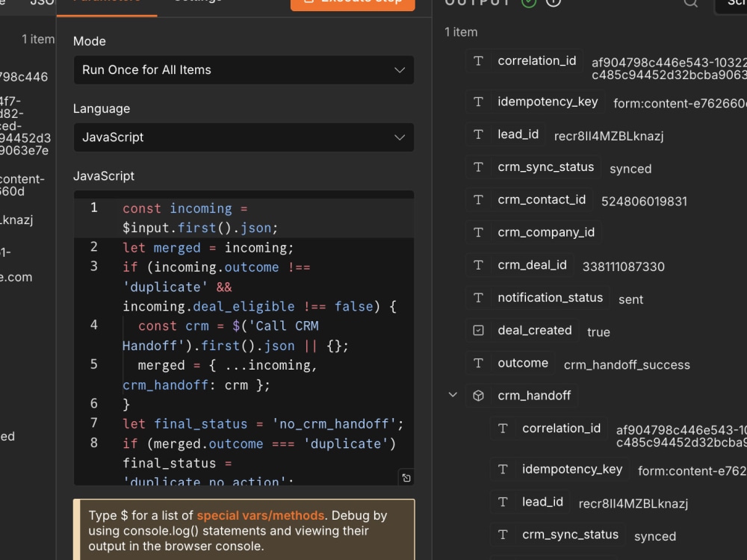This screenshot has width=747, height=560.
Task: Click the type icon of idempotency_key nested under crm_handoff
Action: [x=503, y=470]
